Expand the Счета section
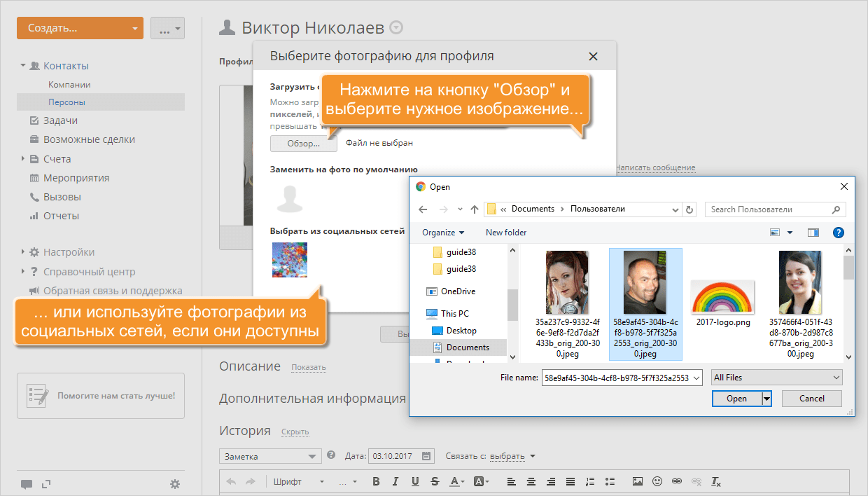Viewport: 868px width, 496px height. tap(23, 159)
